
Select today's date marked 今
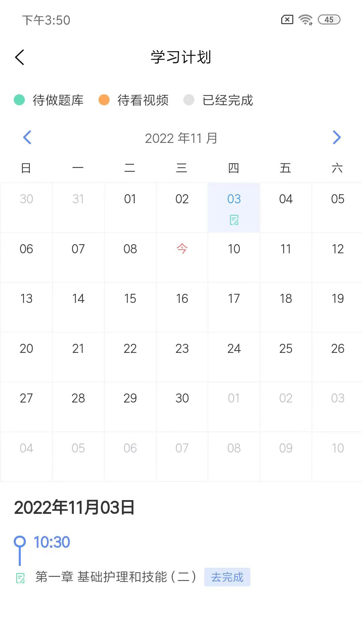click(182, 249)
